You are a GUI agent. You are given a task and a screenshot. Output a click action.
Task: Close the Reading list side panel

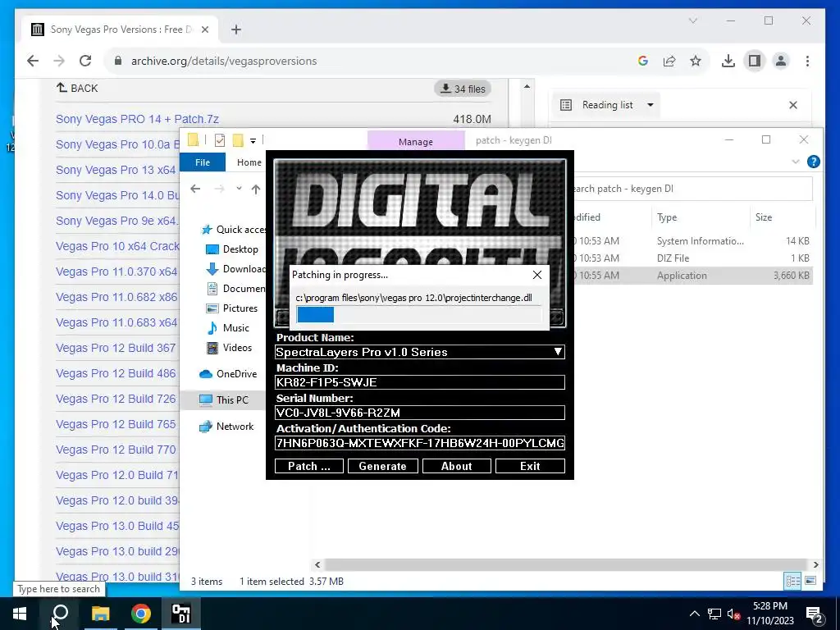coord(793,105)
